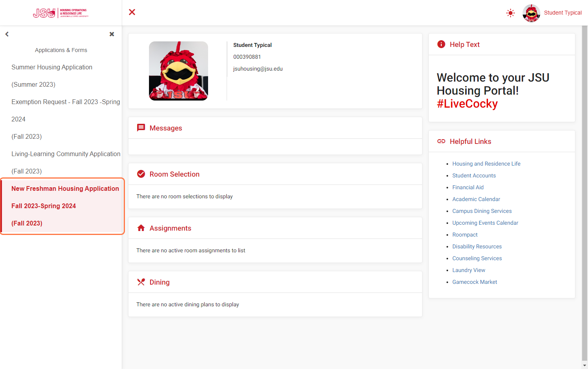Click the Messages chat bubble icon
Viewport: 588px width, 369px height.
[141, 128]
